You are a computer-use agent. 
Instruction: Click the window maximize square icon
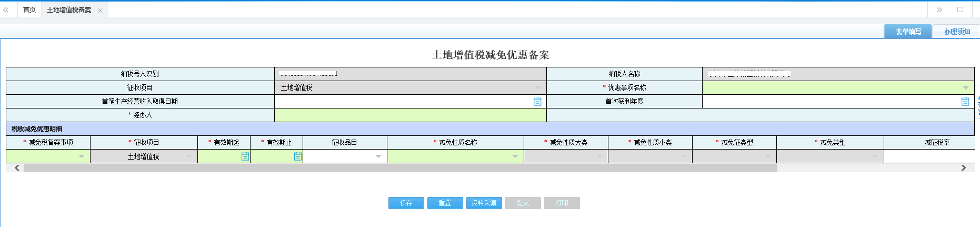point(961,9)
